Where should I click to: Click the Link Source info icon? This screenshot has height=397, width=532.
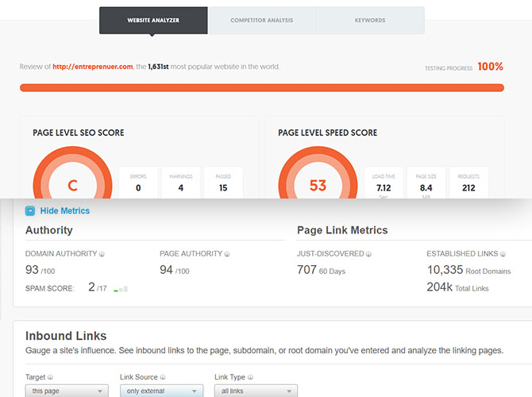tap(163, 377)
